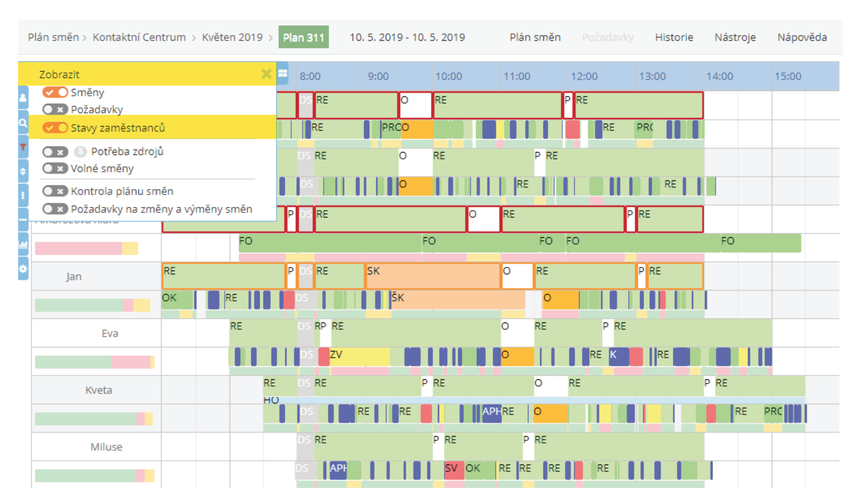Screen dimensions: 868x504
Task: Turn on the Volné směny toggle
Action: click(55, 168)
